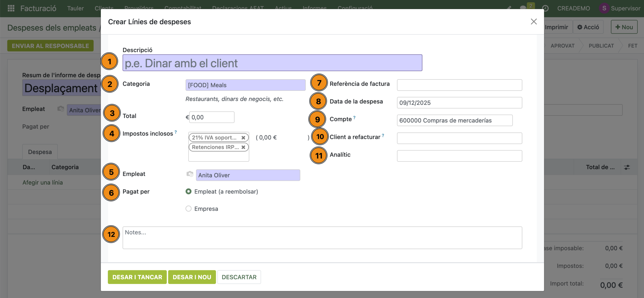644x298 pixels.
Task: Click the camera icon beside Anita Oliver in dialog
Action: coord(190,174)
